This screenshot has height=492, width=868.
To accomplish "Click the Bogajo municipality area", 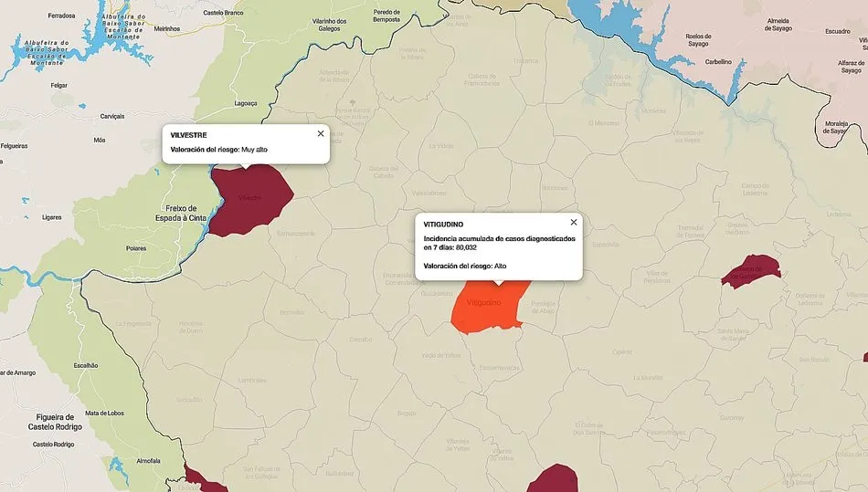I will (x=407, y=413).
